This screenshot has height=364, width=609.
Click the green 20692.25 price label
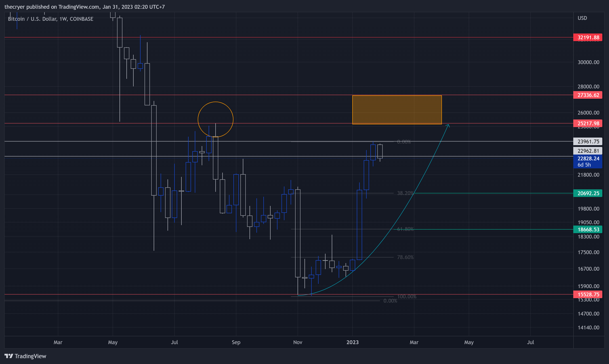(588, 193)
